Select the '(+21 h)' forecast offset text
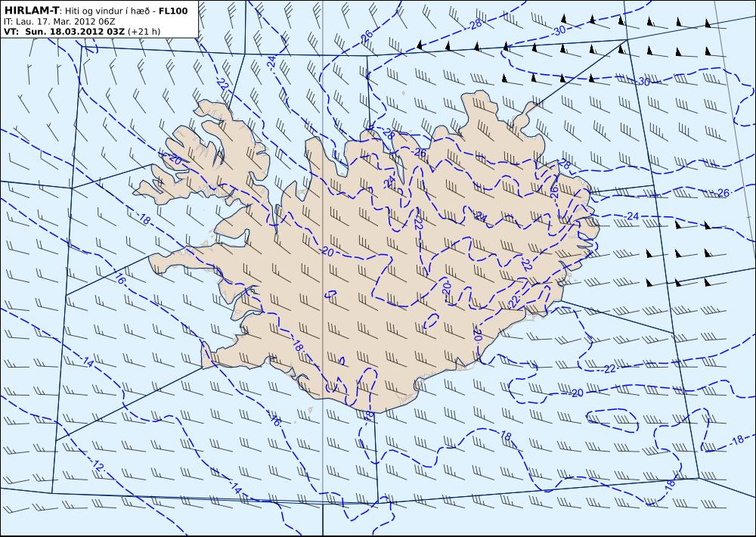Image resolution: width=756 pixels, height=537 pixels. pyautogui.click(x=144, y=32)
